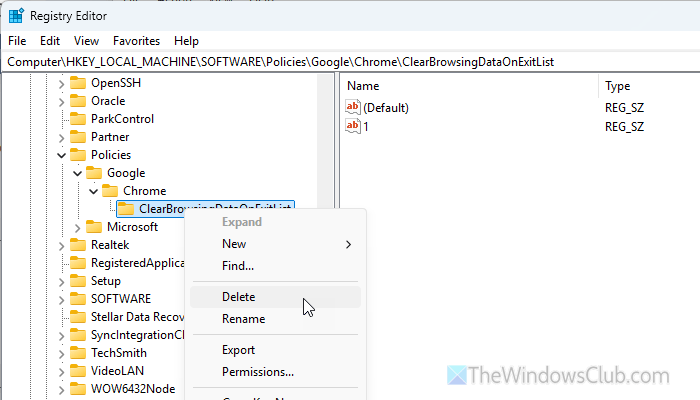
Task: Select the (Default) value name
Action: 386,108
